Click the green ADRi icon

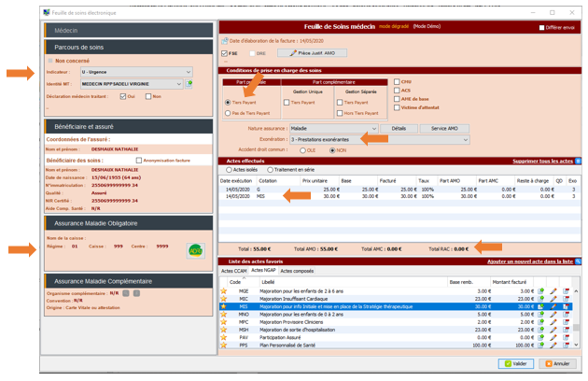click(196, 251)
